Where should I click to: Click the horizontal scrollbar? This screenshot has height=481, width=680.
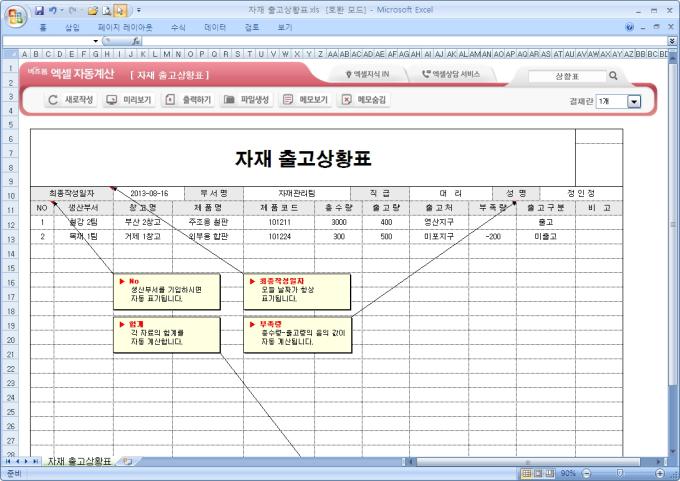coord(529,462)
